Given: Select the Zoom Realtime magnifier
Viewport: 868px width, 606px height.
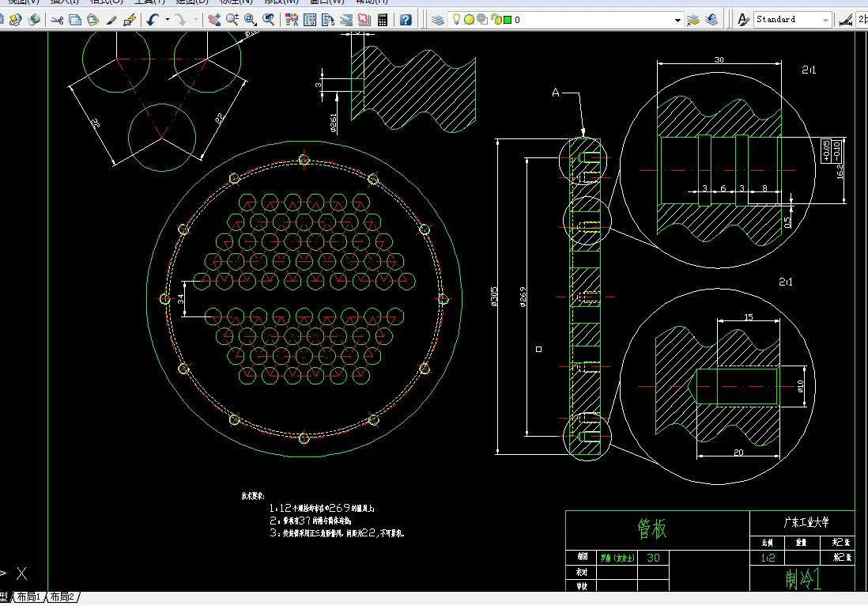Looking at the screenshot, I should point(232,20).
